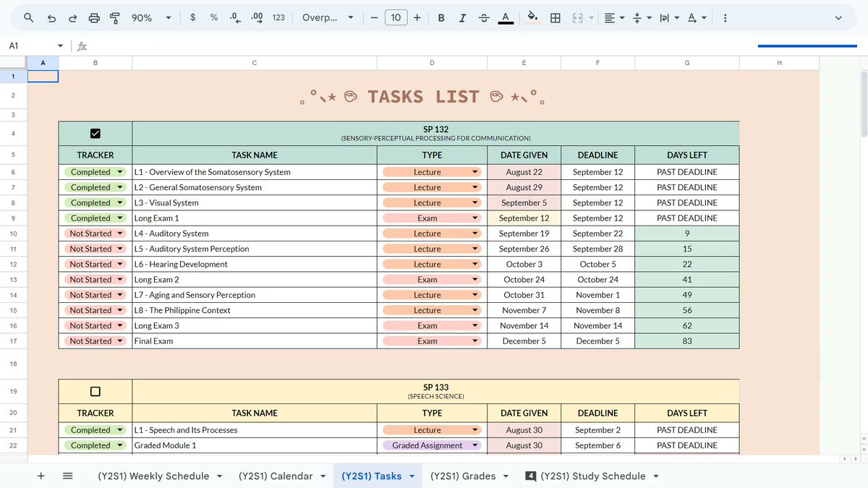The width and height of the screenshot is (868, 488).
Task: Switch to (Y2S1) Grades tab
Action: (x=463, y=476)
